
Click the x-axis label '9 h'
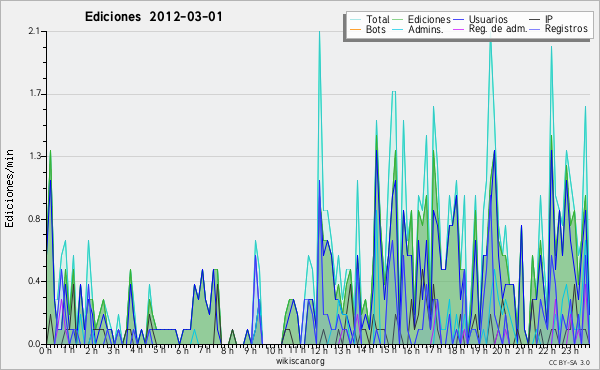(250, 350)
